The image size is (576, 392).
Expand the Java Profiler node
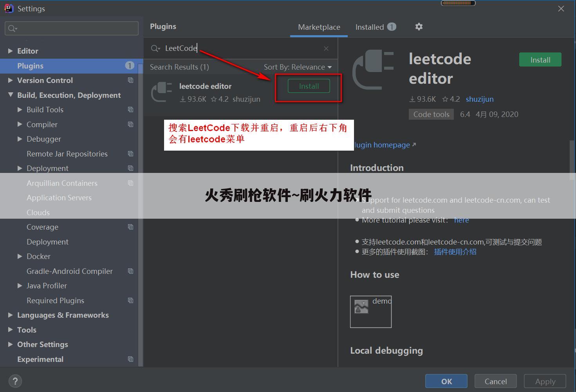(x=20, y=286)
